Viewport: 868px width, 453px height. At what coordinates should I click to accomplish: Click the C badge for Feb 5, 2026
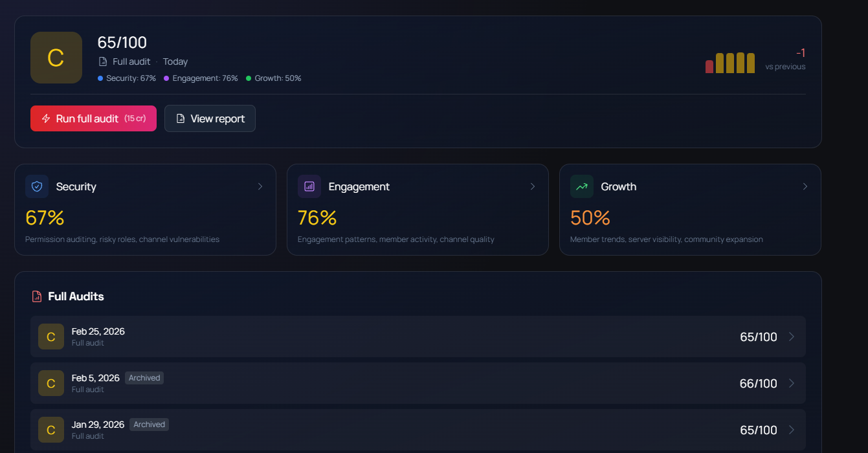51,383
